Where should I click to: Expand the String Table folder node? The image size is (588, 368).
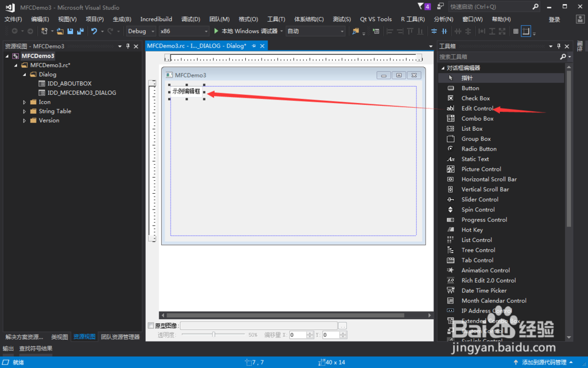[24, 111]
